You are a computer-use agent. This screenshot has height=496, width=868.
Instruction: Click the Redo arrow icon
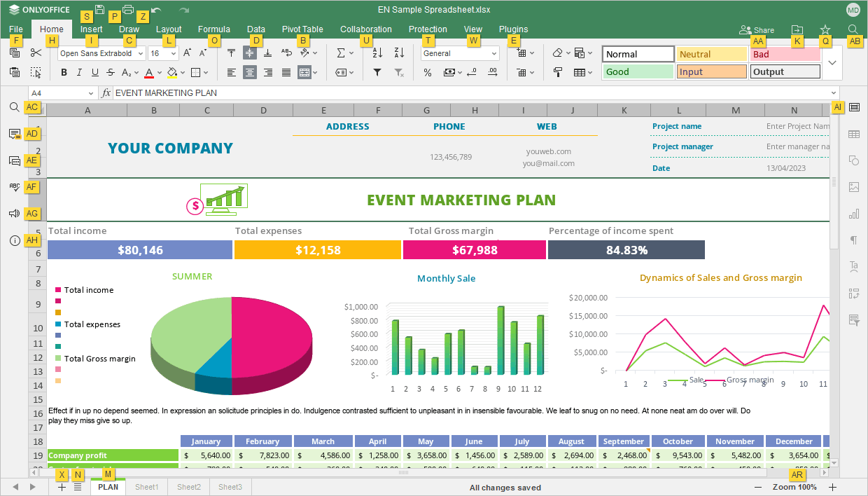(x=184, y=10)
